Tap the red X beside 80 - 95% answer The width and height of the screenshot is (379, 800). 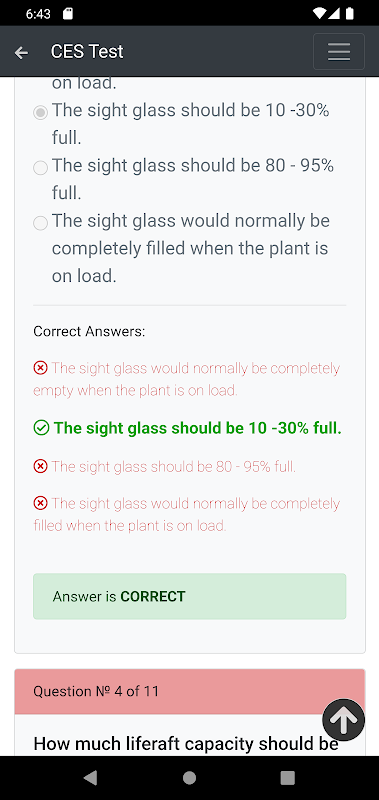[40, 466]
